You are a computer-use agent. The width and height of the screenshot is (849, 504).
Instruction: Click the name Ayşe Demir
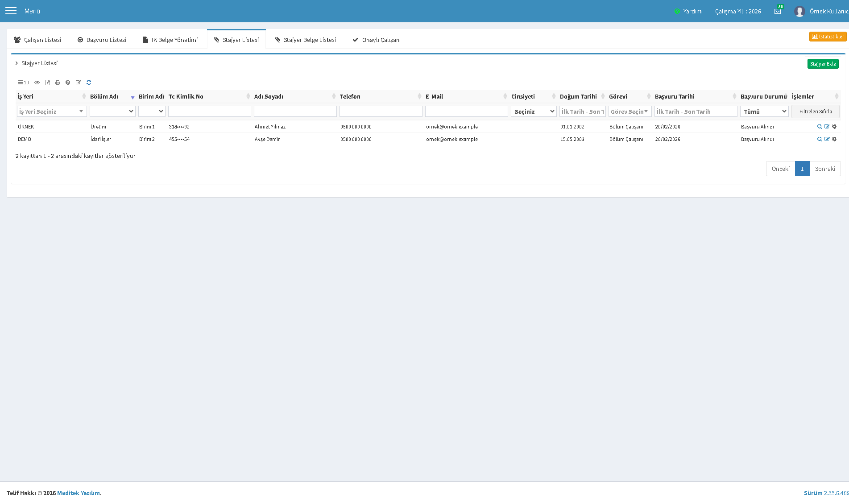tap(267, 139)
